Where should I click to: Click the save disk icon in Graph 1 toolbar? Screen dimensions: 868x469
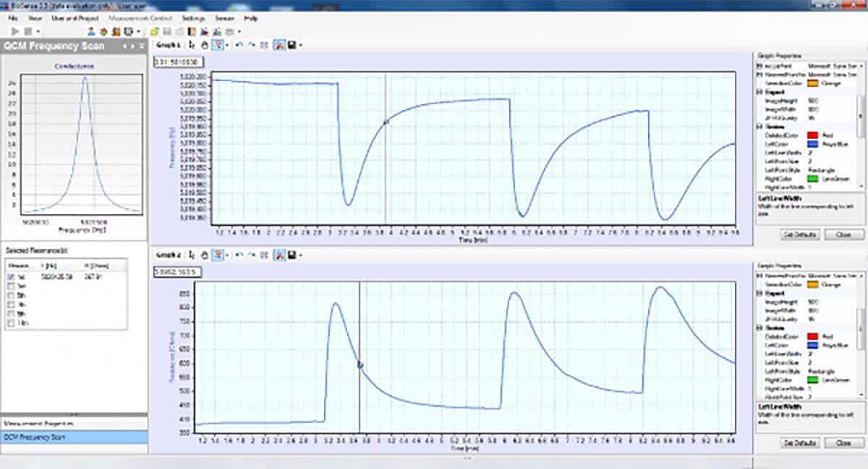(x=291, y=45)
